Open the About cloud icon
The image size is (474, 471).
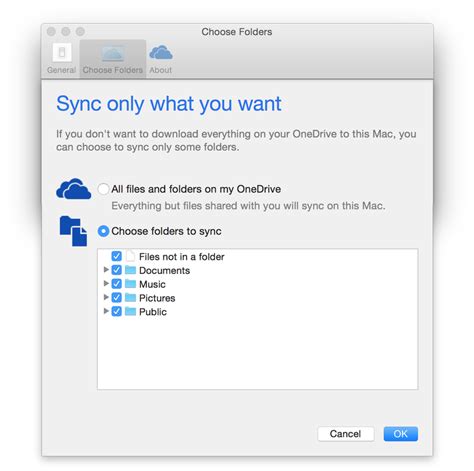tap(161, 52)
